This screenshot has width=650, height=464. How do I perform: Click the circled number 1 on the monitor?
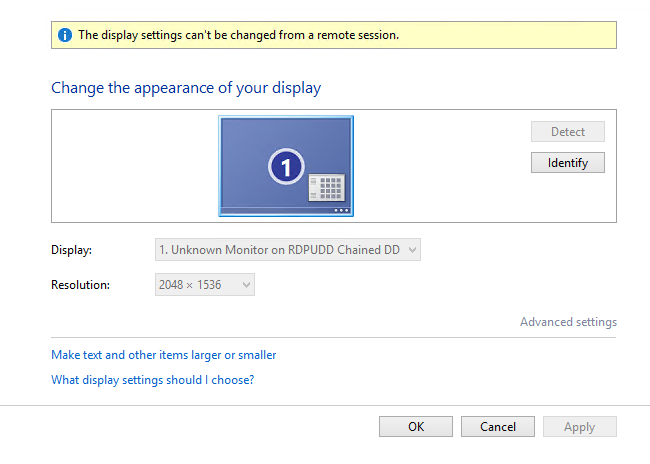coord(286,167)
